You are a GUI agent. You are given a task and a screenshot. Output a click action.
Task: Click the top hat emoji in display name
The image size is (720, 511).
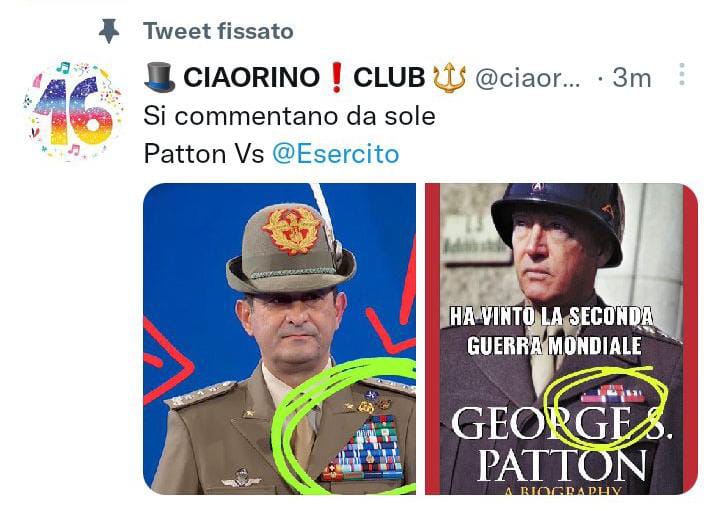click(159, 77)
